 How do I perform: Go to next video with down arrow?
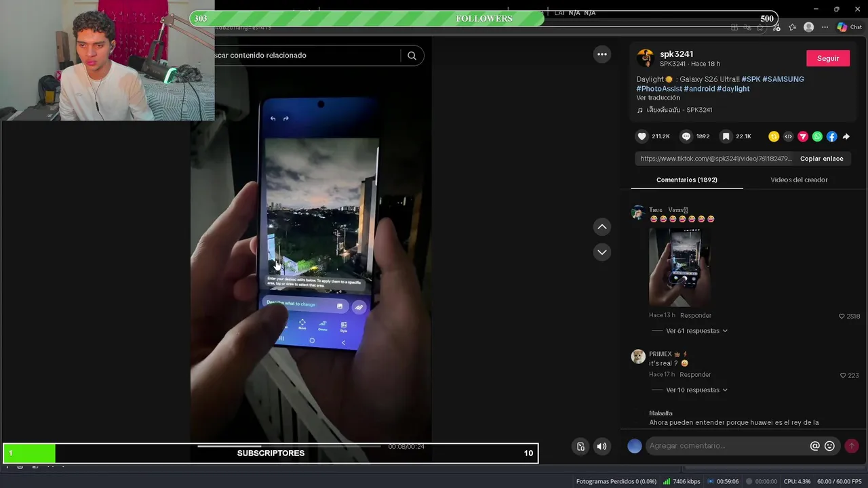pos(602,252)
